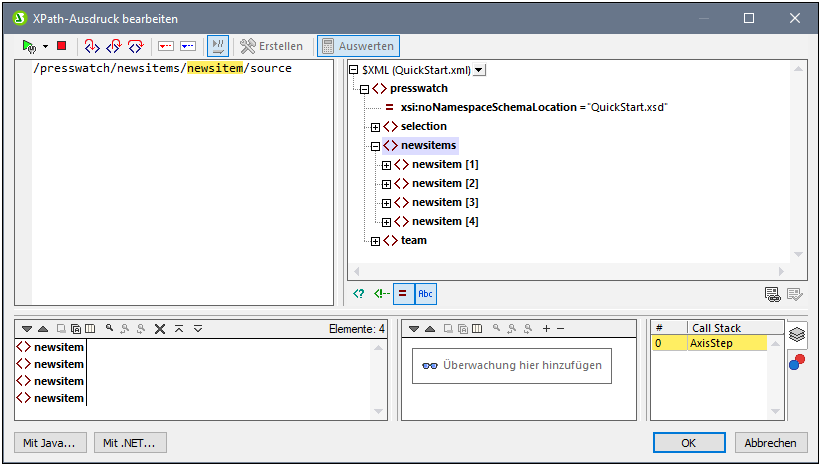Toggle the attributes display button (equals sign)
821x466 pixels.
(402, 293)
